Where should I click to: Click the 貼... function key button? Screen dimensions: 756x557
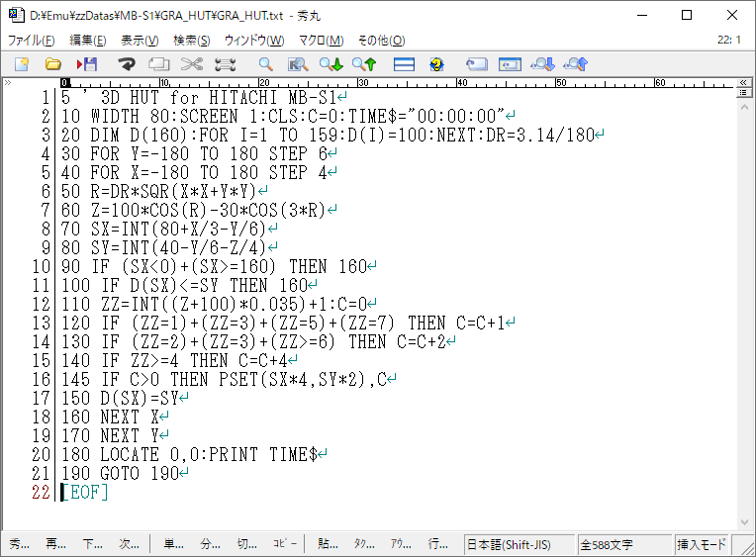click(x=328, y=544)
